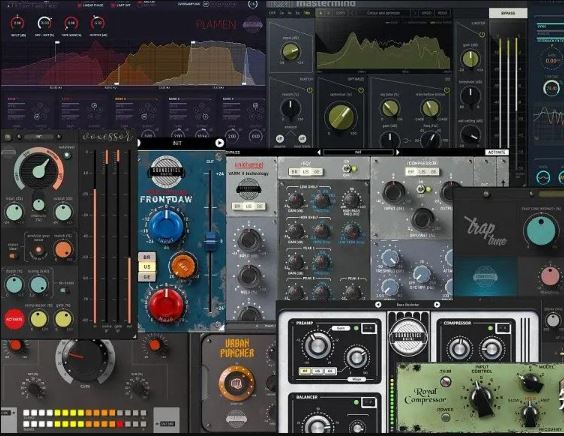Click the Urban Puncher large orange knob
This screenshot has height=436, width=564.
236,383
